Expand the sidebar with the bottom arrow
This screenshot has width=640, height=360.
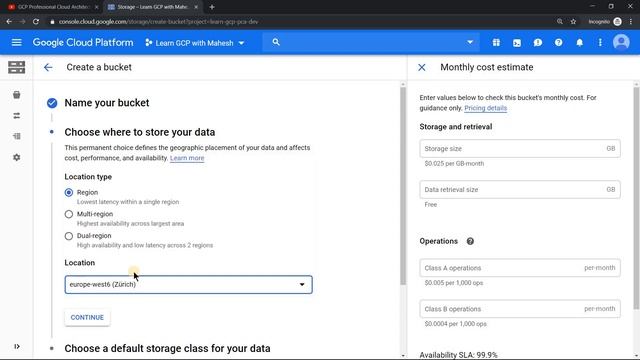[17, 347]
